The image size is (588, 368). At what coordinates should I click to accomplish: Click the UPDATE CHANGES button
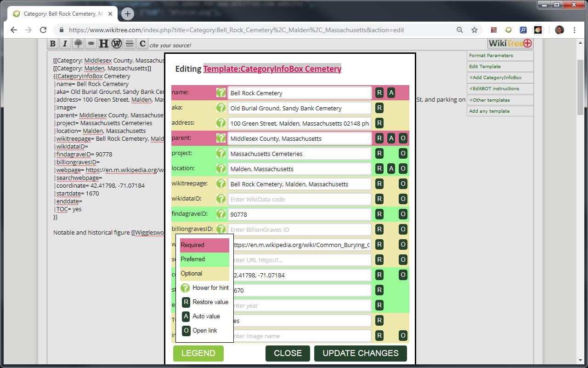pyautogui.click(x=361, y=353)
